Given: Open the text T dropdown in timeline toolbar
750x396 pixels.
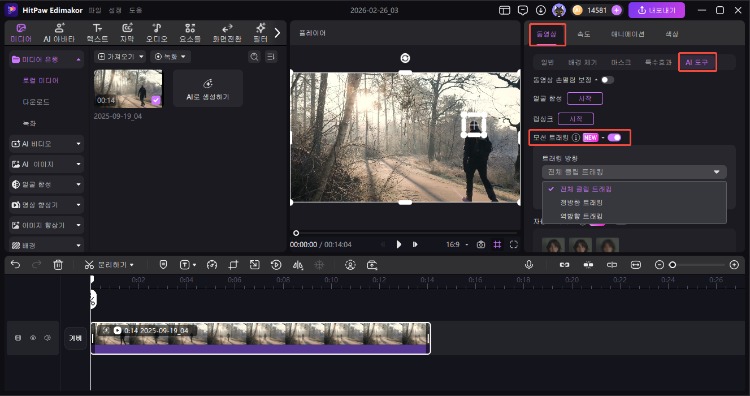Looking at the screenshot, I should pos(188,264).
